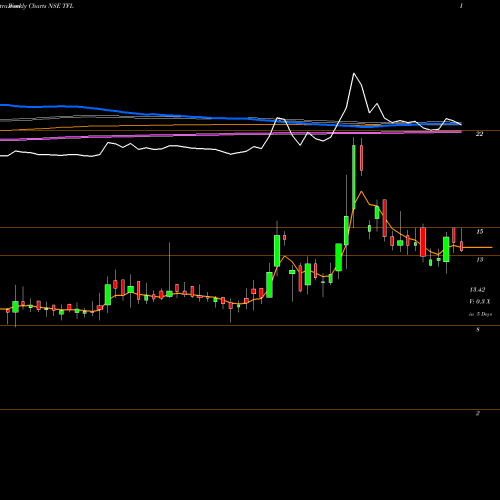This screenshot has height=500, width=500.
Task: Click the "13" price axis label
Action: point(479,259)
